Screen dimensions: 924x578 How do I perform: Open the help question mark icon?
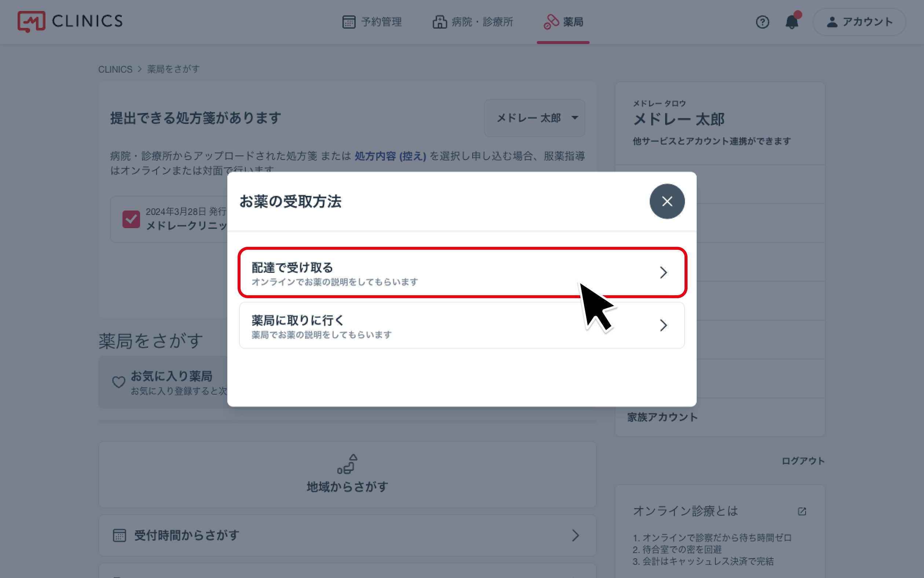coord(762,22)
